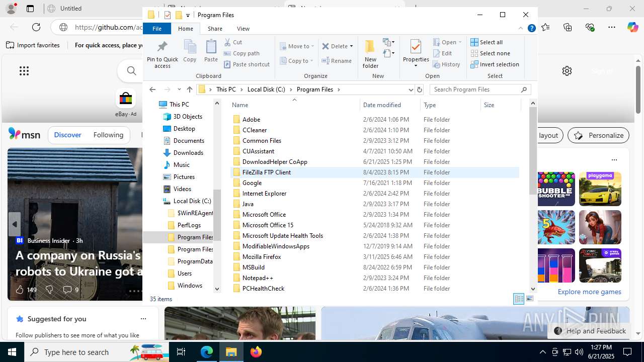Click the Cut scissors icon
This screenshot has height=362, width=644.
tap(227, 42)
